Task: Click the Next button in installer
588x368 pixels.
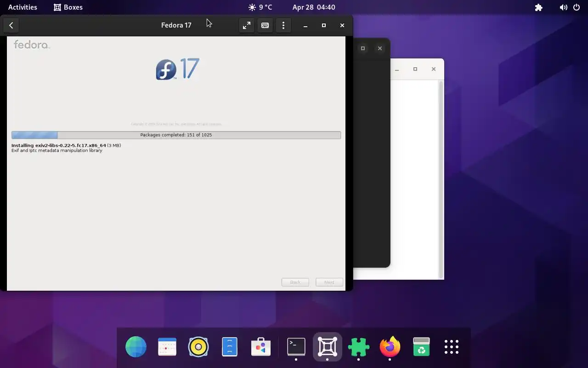Action: click(329, 282)
